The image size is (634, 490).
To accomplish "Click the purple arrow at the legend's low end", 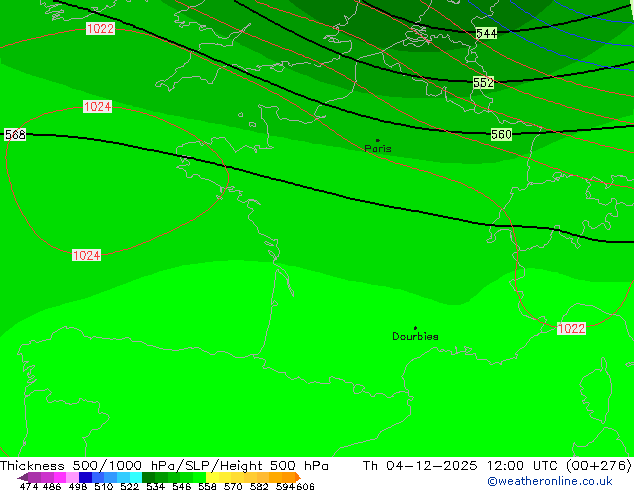I will [x=23, y=477].
